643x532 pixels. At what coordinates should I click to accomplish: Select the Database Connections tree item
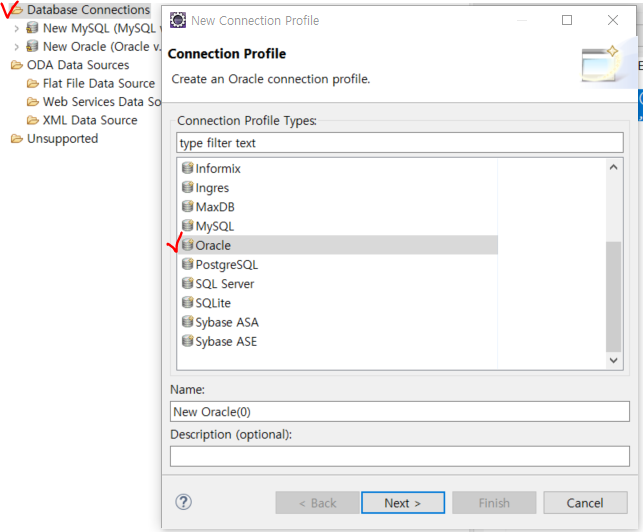(88, 10)
